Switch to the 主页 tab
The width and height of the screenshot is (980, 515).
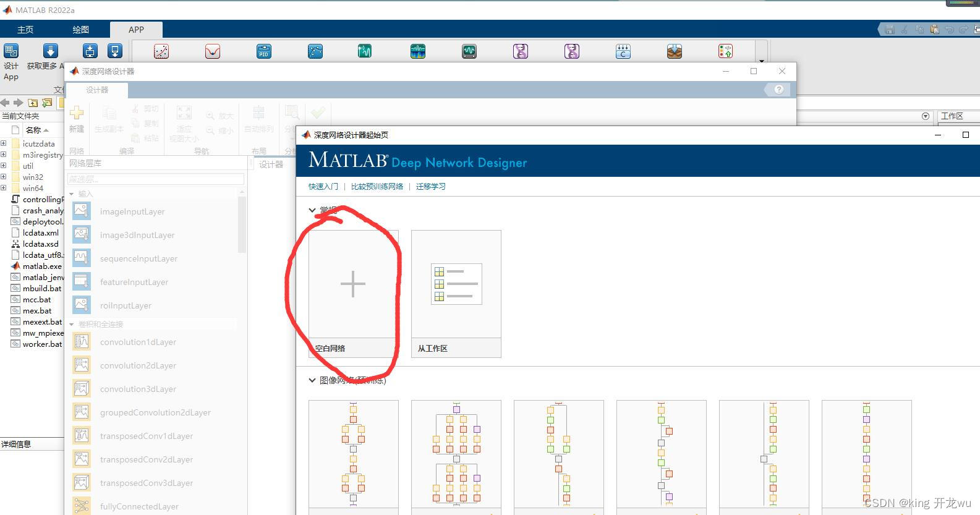pyautogui.click(x=25, y=30)
